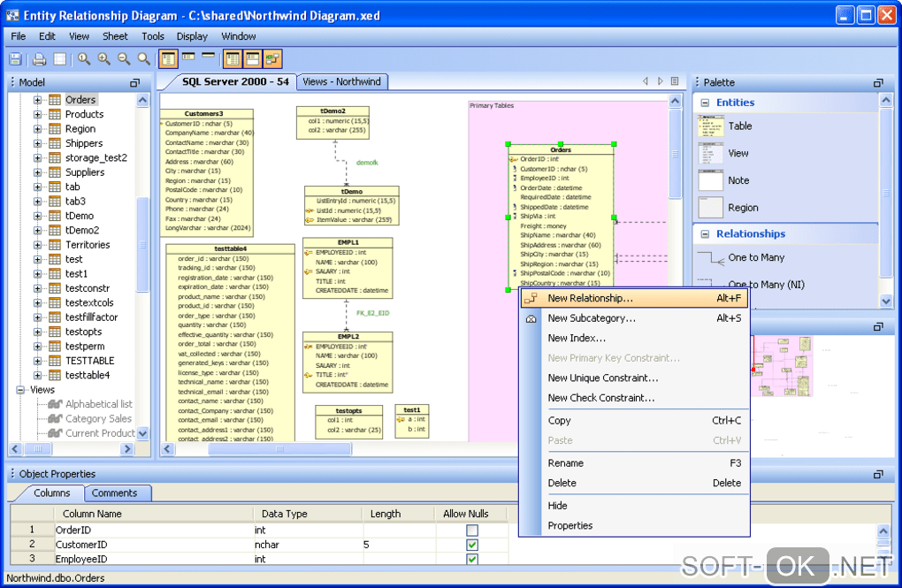Toggle the show keys-only toolbar icon
The image size is (902, 588).
[253, 58]
